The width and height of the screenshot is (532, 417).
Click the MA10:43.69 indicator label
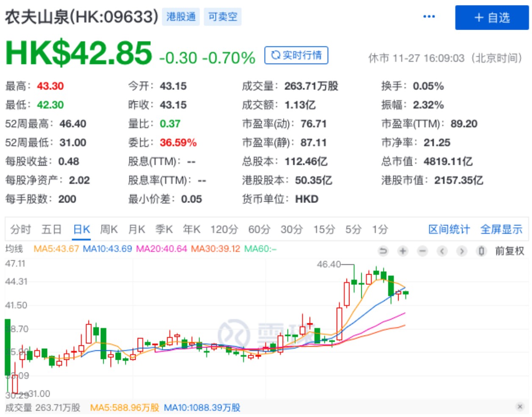point(108,249)
